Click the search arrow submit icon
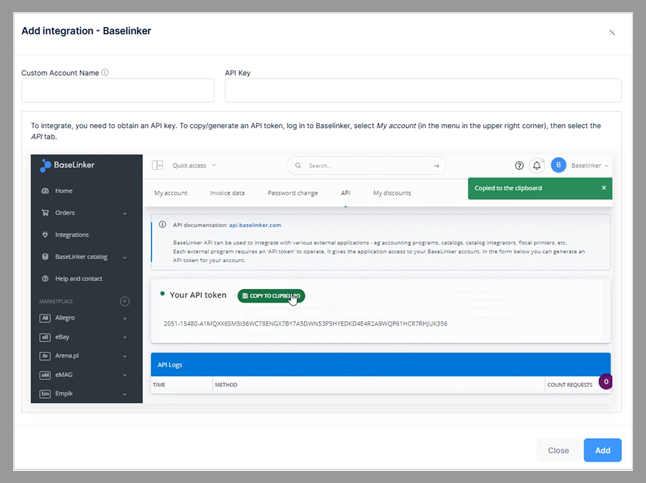 tap(436, 166)
